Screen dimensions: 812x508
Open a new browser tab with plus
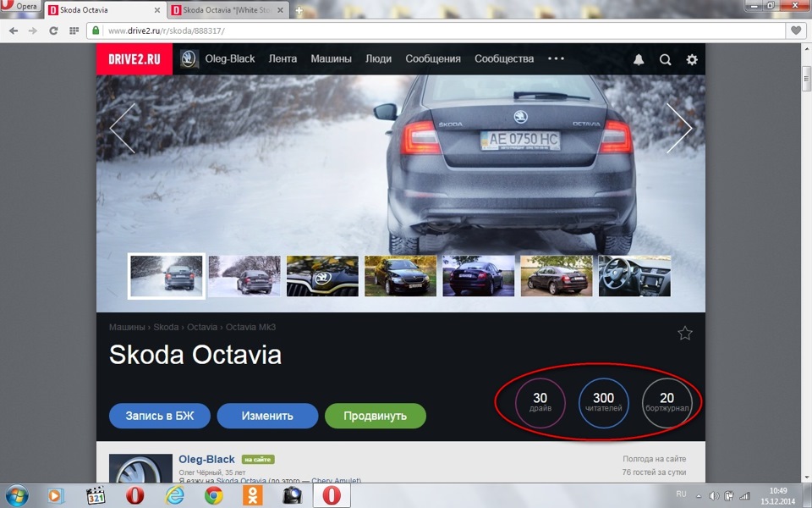299,10
